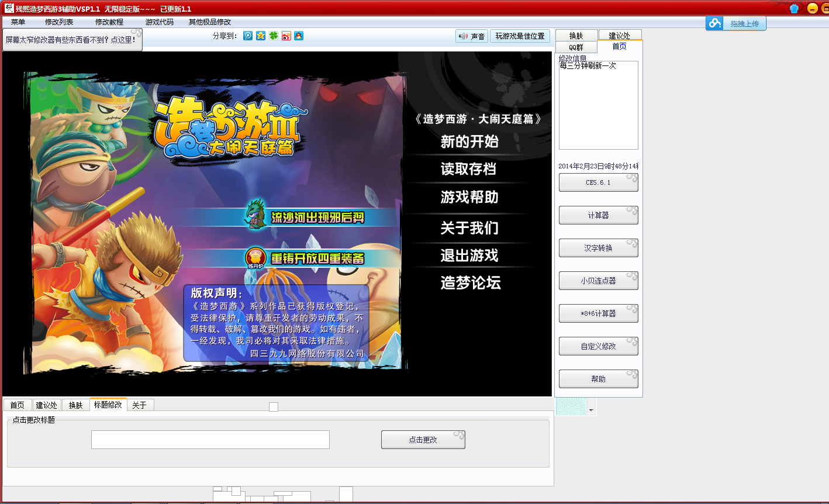Click the 四三九九网络股份有限公司 text
The height and width of the screenshot is (504, 829).
click(307, 354)
